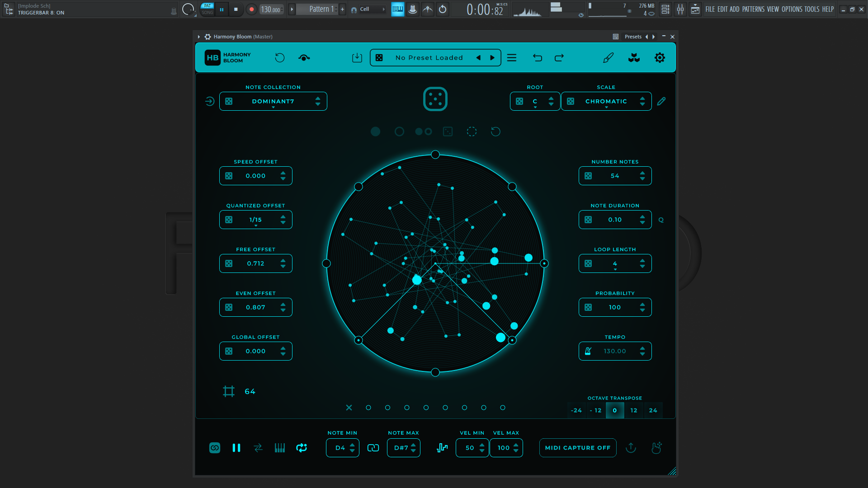Click the eye preview icon in header
The image size is (868, 488).
pyautogui.click(x=304, y=58)
